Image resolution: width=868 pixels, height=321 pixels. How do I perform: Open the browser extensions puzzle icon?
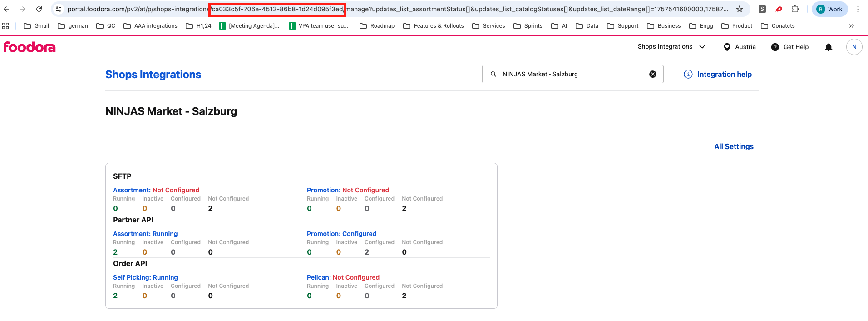point(795,9)
